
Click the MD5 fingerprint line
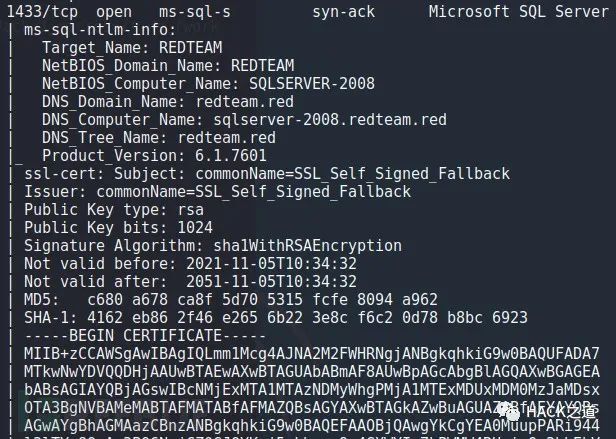pos(231,300)
